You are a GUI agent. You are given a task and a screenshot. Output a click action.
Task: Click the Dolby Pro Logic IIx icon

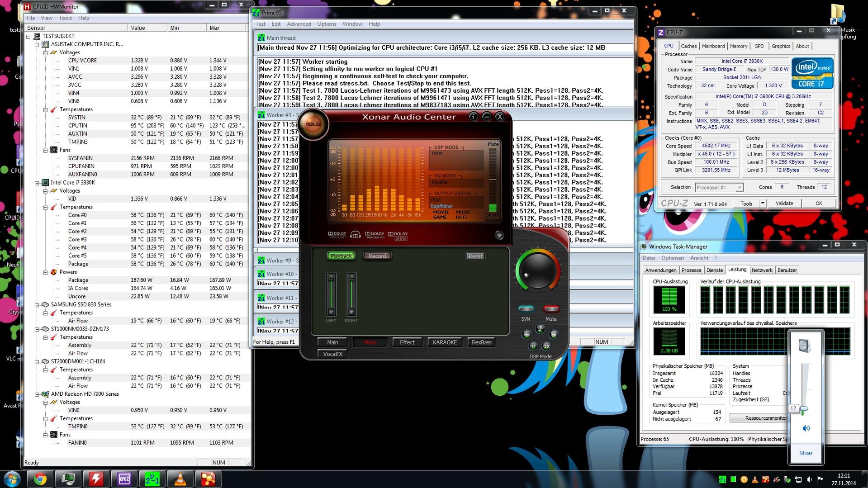pyautogui.click(x=375, y=235)
